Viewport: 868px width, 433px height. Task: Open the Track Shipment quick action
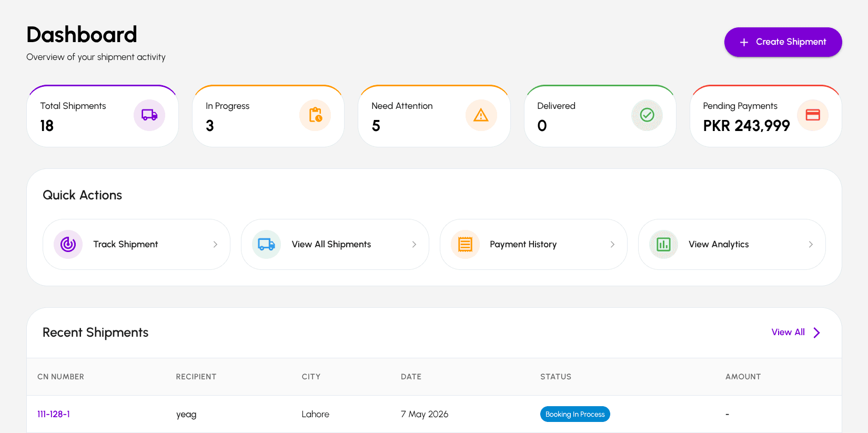point(136,245)
